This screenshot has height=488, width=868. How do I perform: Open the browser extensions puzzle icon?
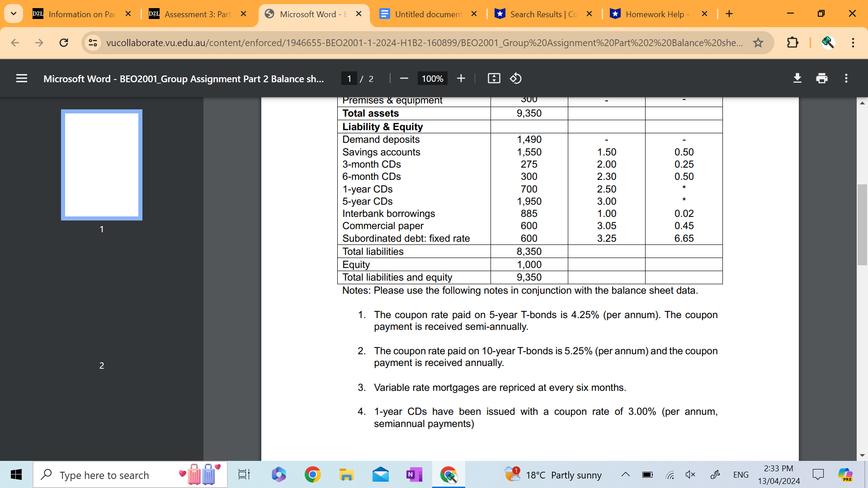[x=792, y=43]
